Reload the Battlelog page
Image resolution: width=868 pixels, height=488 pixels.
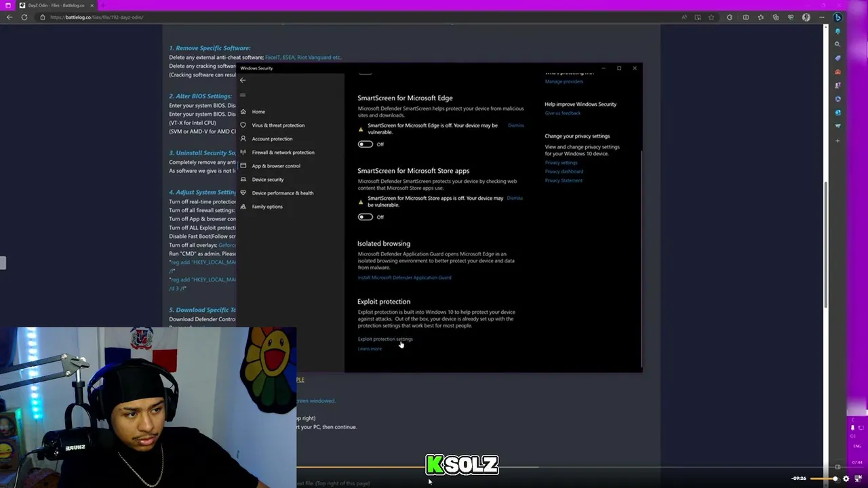(x=24, y=17)
